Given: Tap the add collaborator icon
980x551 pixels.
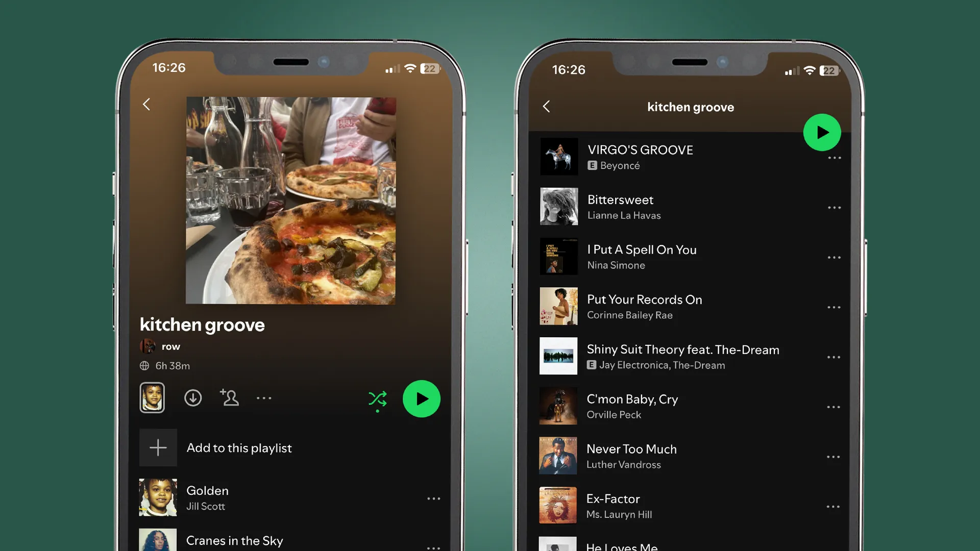Looking at the screenshot, I should tap(229, 397).
